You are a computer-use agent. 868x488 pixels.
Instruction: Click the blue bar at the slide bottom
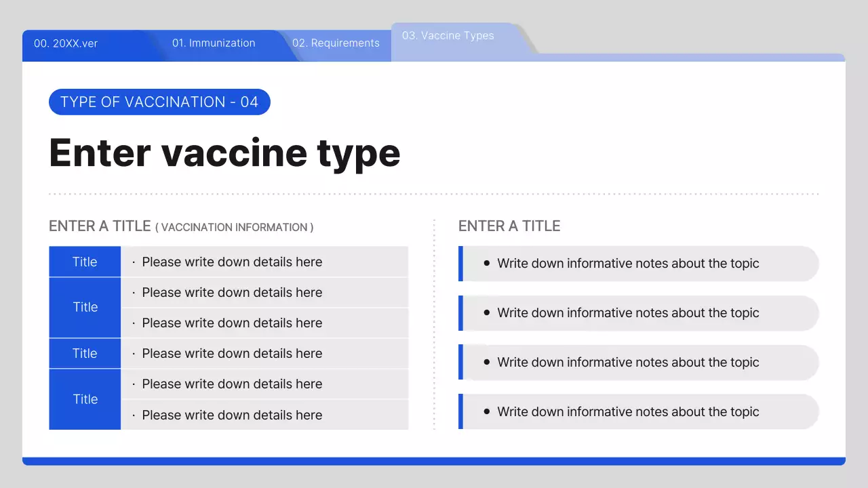click(434, 461)
